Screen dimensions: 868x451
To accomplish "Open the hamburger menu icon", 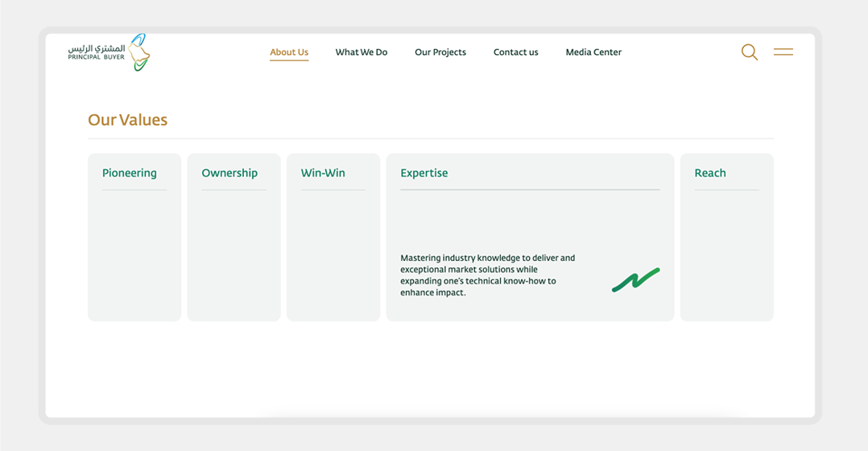I will (x=783, y=52).
